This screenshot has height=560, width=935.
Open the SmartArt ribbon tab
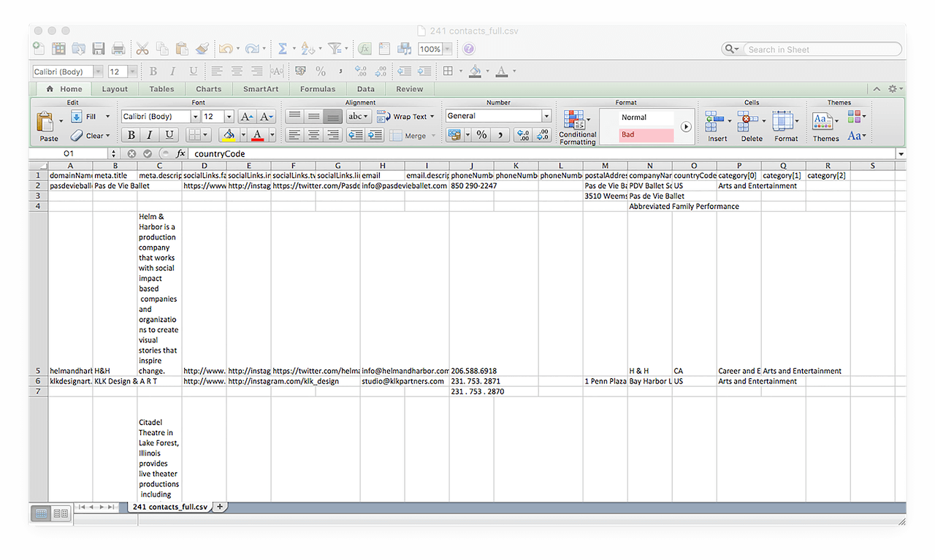(x=261, y=89)
